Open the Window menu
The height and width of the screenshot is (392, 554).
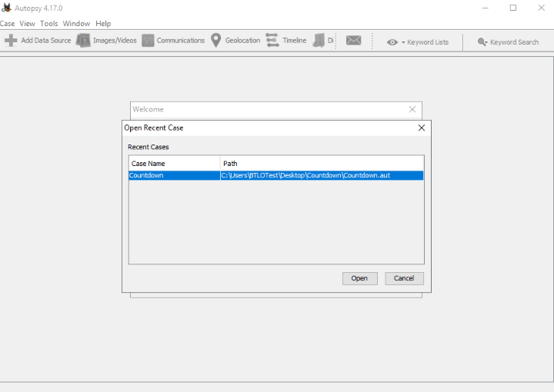[76, 24]
